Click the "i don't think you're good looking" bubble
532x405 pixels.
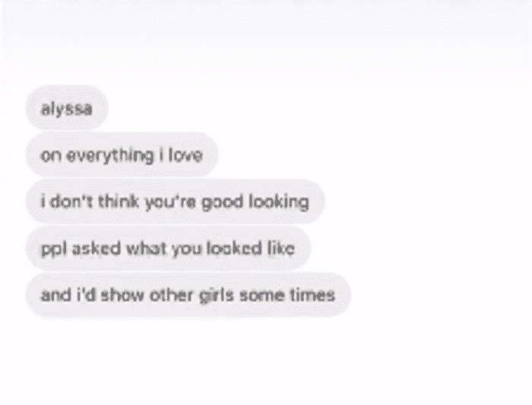(x=174, y=202)
